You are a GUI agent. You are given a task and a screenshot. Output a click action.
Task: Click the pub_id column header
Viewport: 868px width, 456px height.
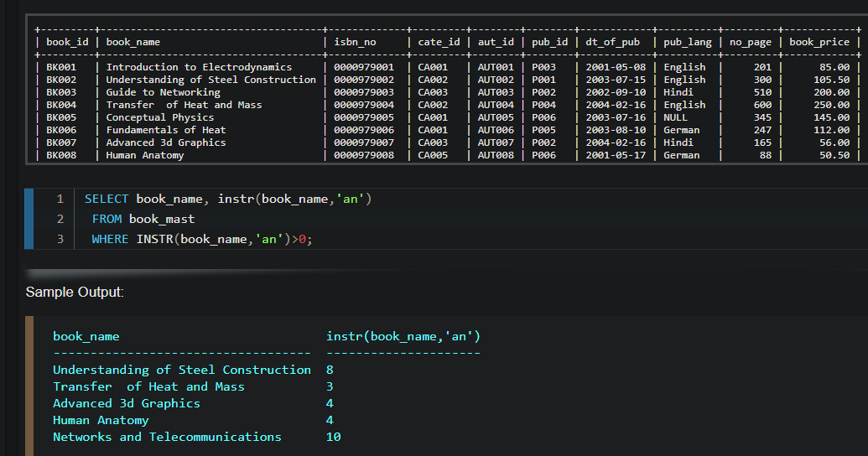pos(549,42)
